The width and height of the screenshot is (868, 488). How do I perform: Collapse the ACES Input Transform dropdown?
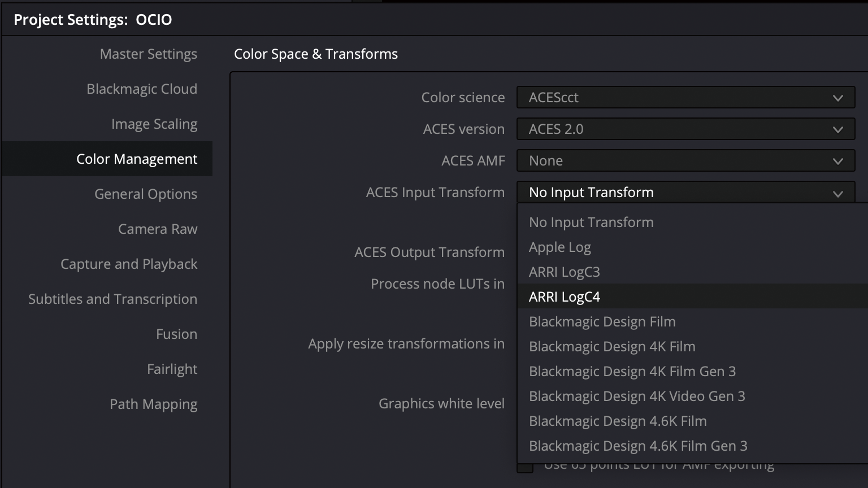685,192
